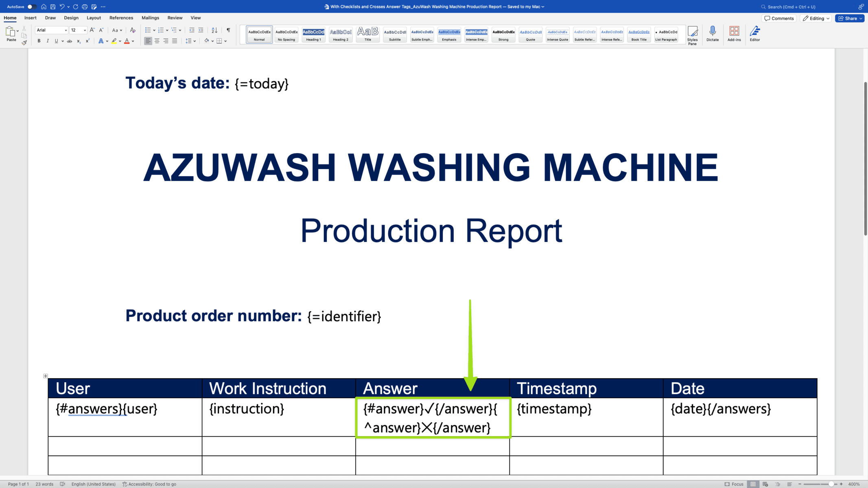The height and width of the screenshot is (488, 868).
Task: Click the Clear Formatting icon
Action: pos(133,30)
